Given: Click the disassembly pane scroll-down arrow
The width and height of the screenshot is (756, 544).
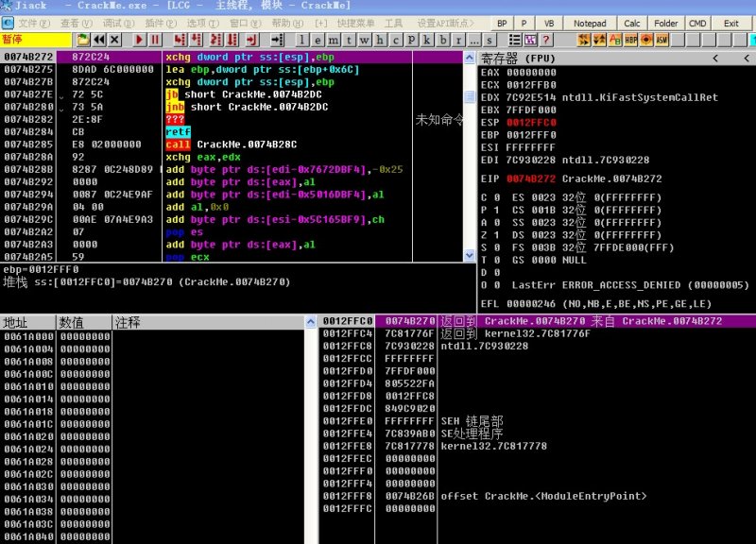Looking at the screenshot, I should [469, 255].
